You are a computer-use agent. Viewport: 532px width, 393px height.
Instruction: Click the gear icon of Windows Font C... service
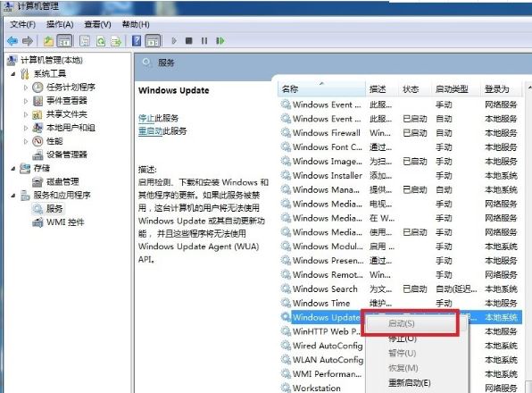(x=286, y=147)
